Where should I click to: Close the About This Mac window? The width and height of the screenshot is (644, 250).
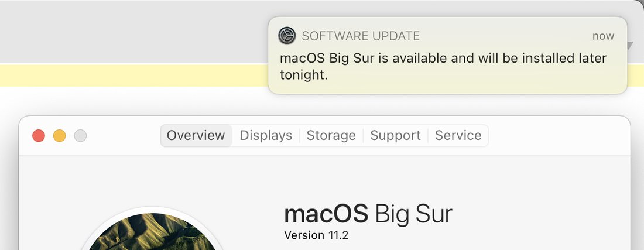pyautogui.click(x=39, y=135)
